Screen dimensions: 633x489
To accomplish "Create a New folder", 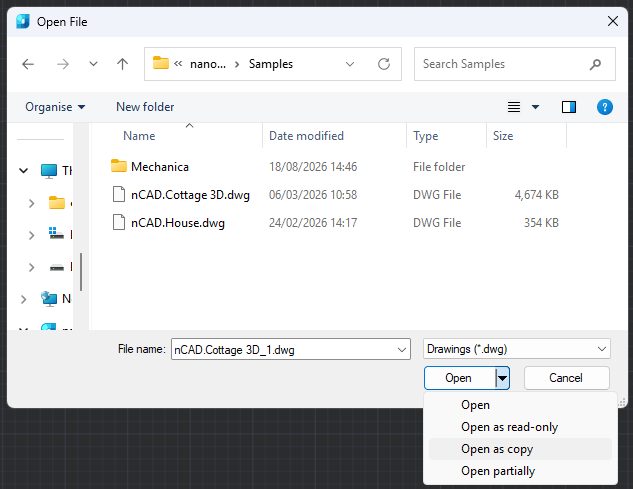I will [x=145, y=107].
